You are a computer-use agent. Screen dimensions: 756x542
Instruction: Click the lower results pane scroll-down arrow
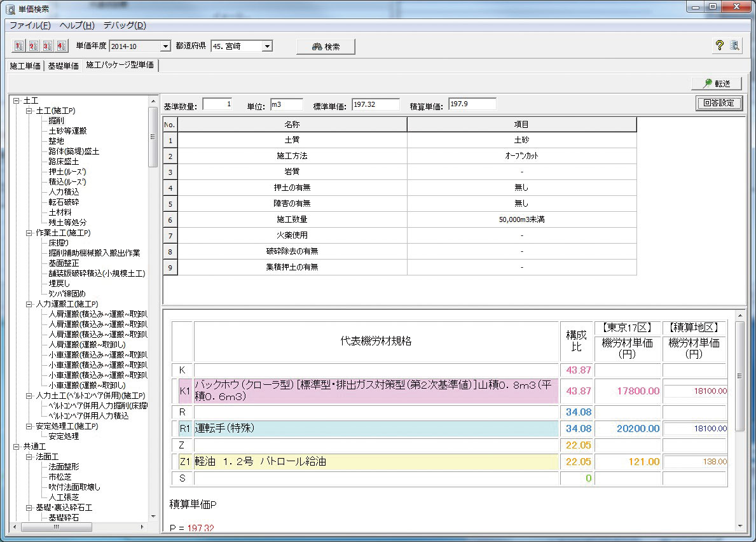(x=739, y=526)
